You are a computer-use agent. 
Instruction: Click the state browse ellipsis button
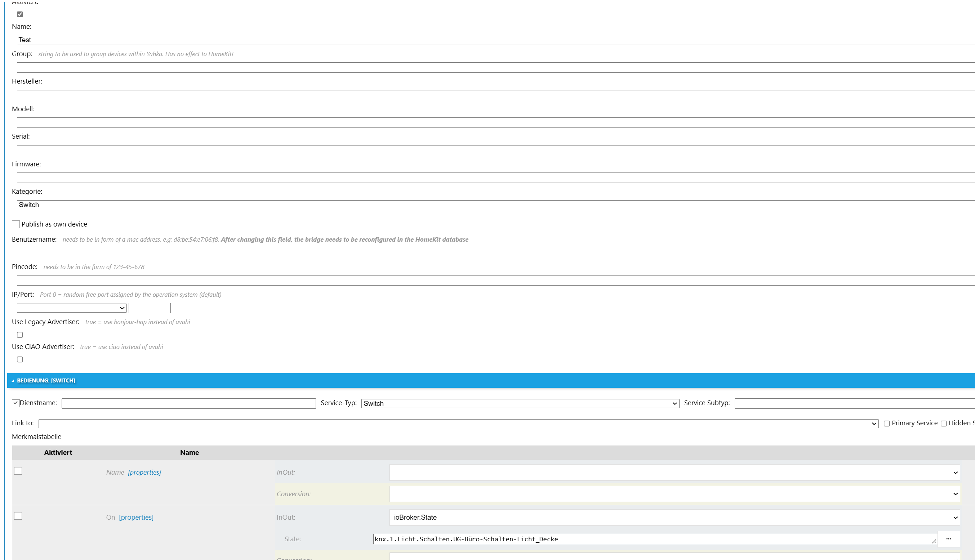pos(948,539)
